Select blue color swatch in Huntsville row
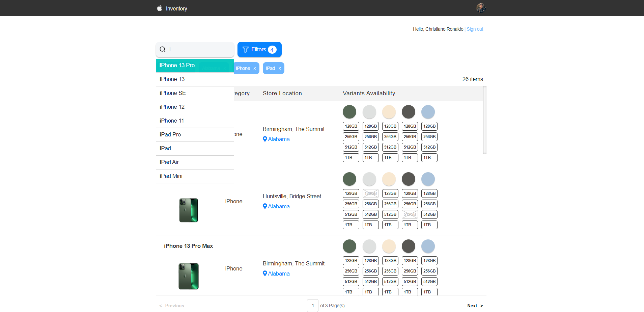 coord(428,179)
